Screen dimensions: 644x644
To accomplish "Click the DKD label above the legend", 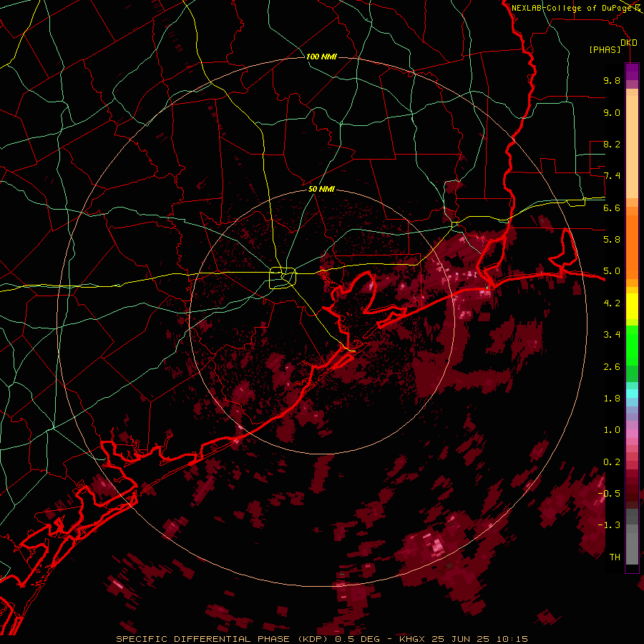I will coord(629,43).
